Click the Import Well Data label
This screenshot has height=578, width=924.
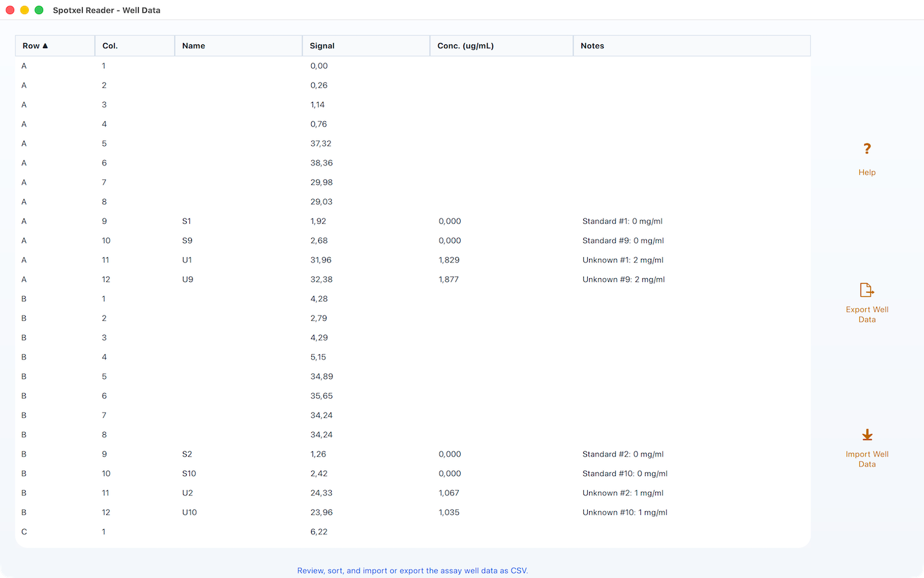(x=867, y=459)
